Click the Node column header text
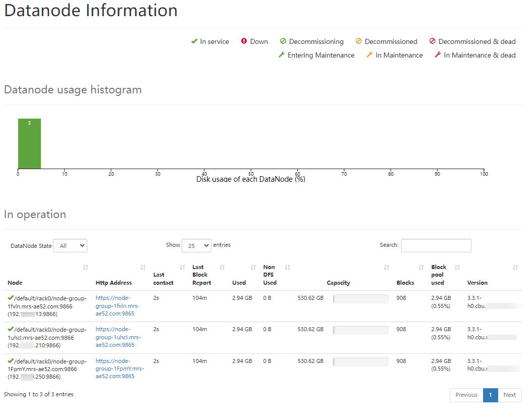The image size is (532, 418). click(15, 283)
